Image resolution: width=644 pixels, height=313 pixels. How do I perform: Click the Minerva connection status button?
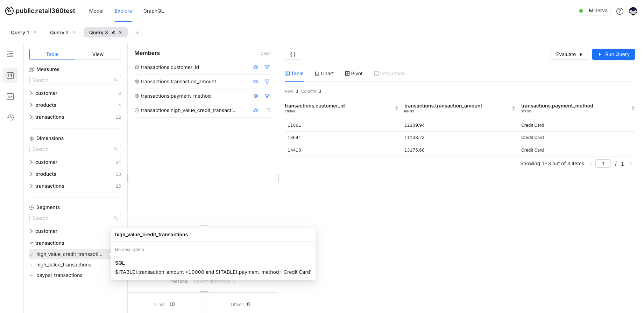[593, 11]
